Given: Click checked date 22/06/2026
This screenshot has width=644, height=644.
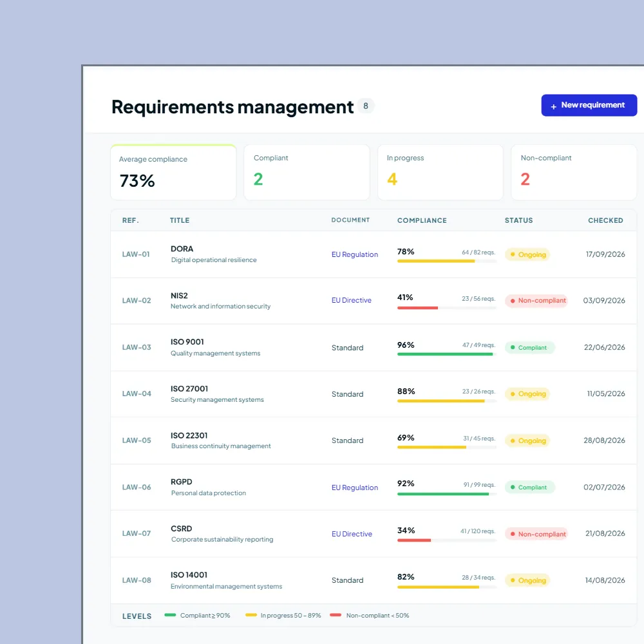Looking at the screenshot, I should 605,348.
